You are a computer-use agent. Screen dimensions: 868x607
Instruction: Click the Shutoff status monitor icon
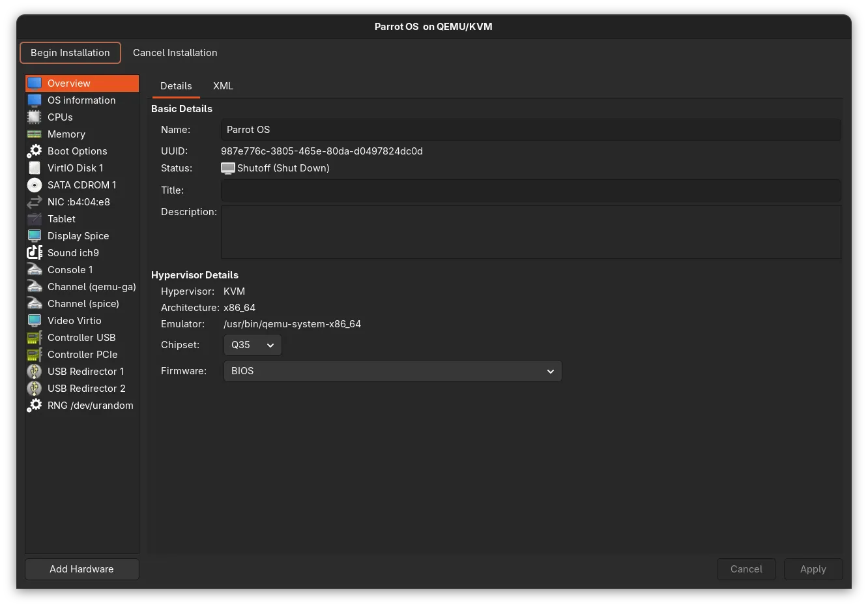click(228, 168)
